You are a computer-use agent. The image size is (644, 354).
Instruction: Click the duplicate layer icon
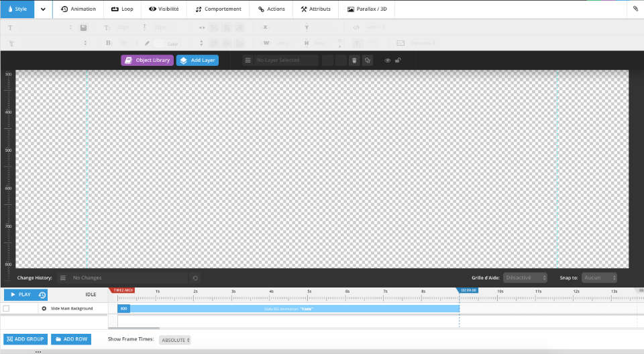pyautogui.click(x=367, y=60)
